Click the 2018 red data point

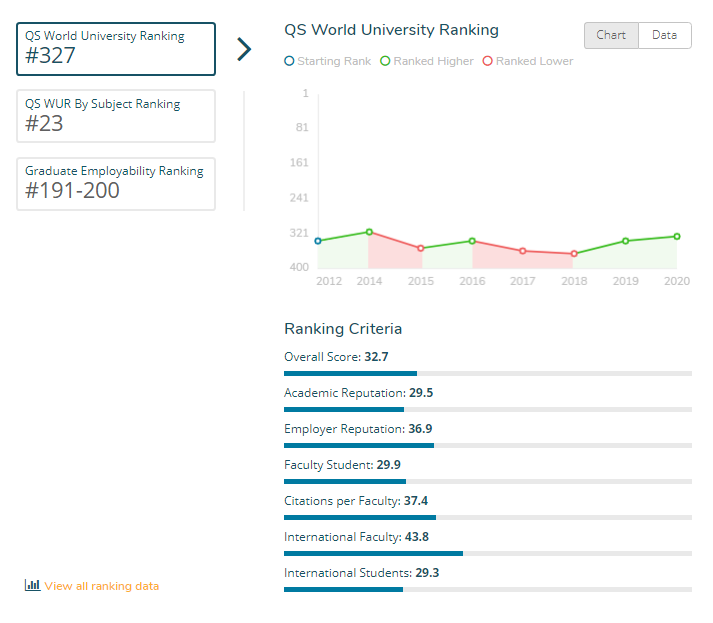click(574, 254)
